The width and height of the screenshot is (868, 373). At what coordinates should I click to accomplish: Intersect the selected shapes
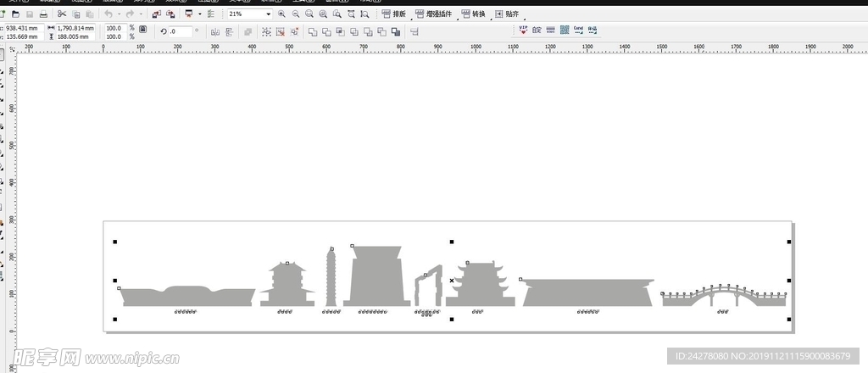click(341, 31)
